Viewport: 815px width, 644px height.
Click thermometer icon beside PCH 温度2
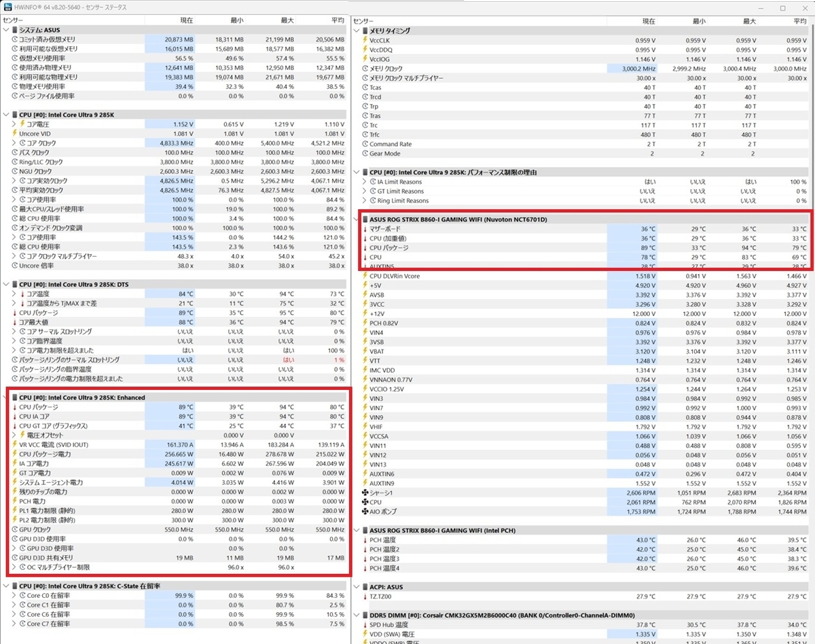point(365,550)
